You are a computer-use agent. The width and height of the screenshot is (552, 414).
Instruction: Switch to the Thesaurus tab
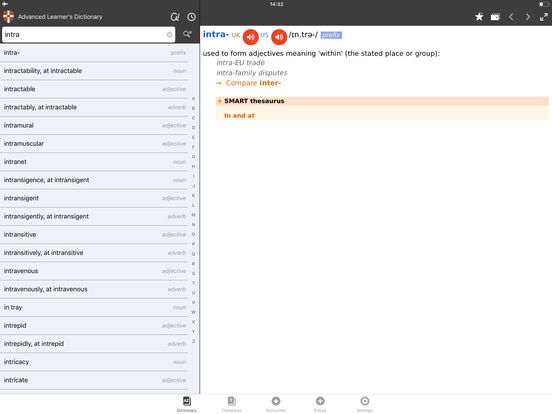(232, 404)
